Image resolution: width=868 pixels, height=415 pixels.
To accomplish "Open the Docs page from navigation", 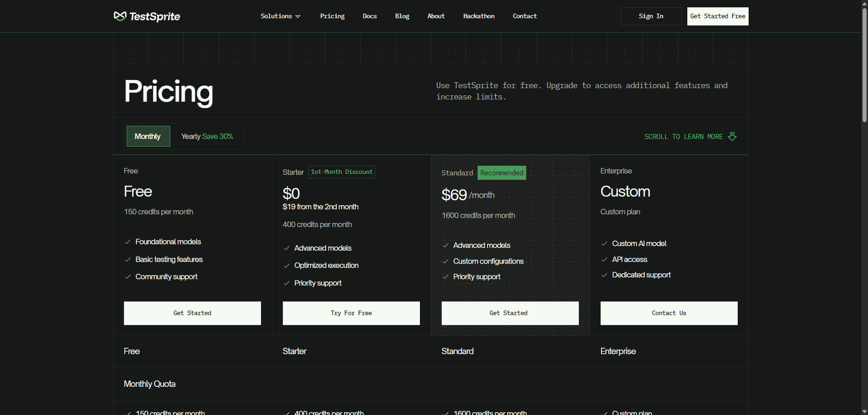I will (369, 16).
